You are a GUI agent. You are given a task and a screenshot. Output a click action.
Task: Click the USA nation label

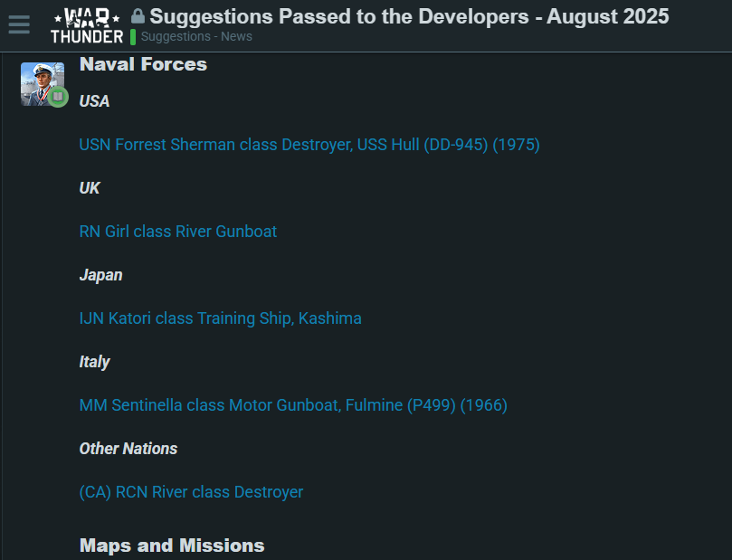coord(94,101)
